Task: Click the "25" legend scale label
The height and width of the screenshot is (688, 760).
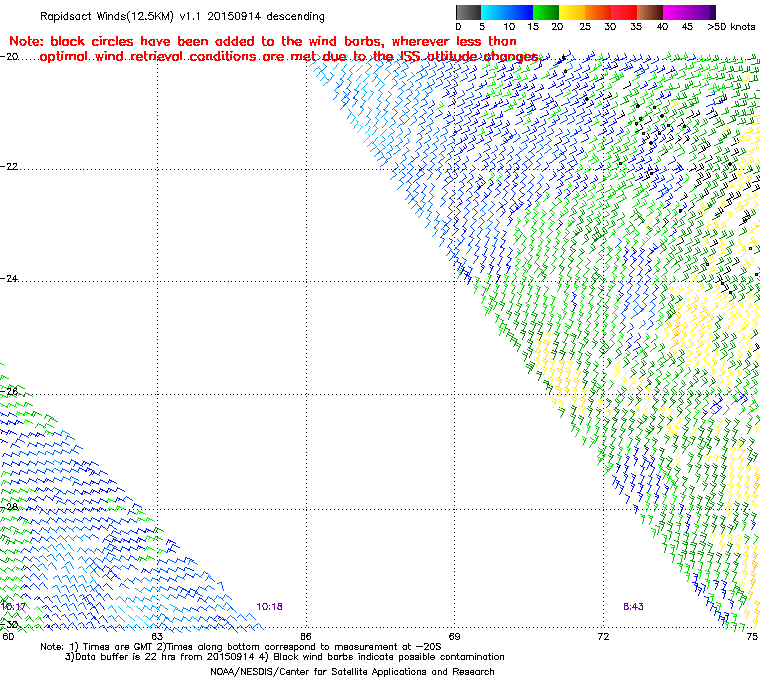Action: tap(585, 27)
